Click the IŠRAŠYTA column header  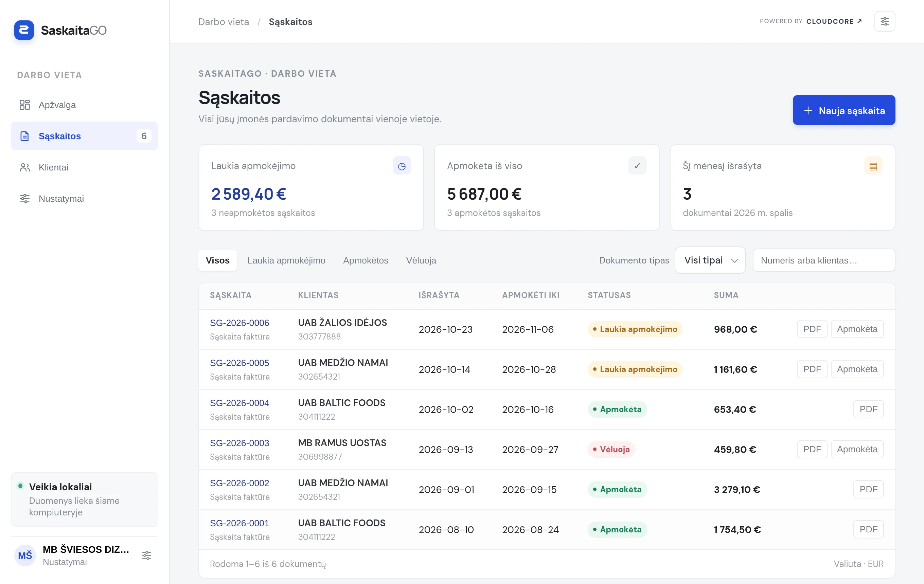click(x=439, y=295)
